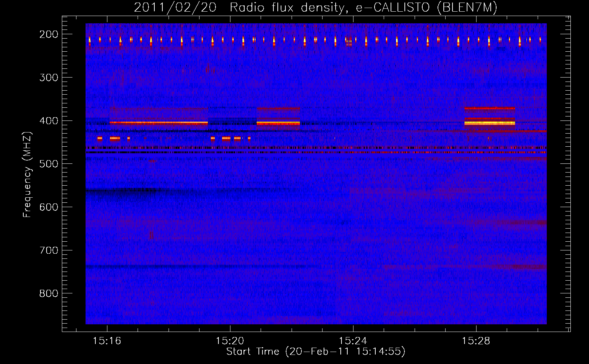Click the 600 frequency tick label

(49, 207)
